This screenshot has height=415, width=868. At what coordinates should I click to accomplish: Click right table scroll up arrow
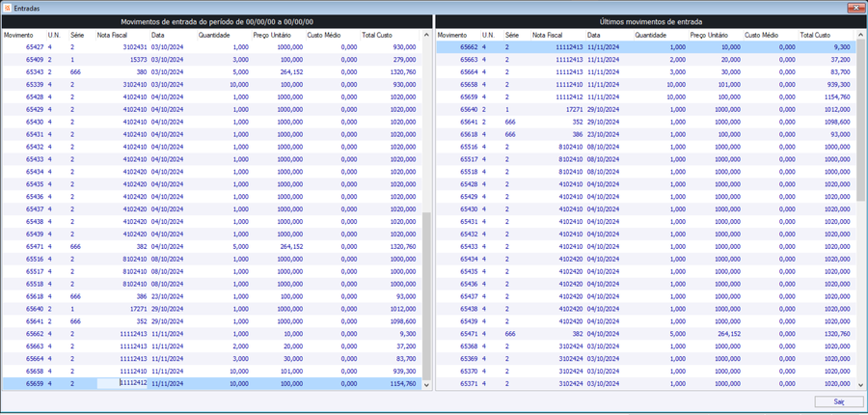tap(861, 35)
